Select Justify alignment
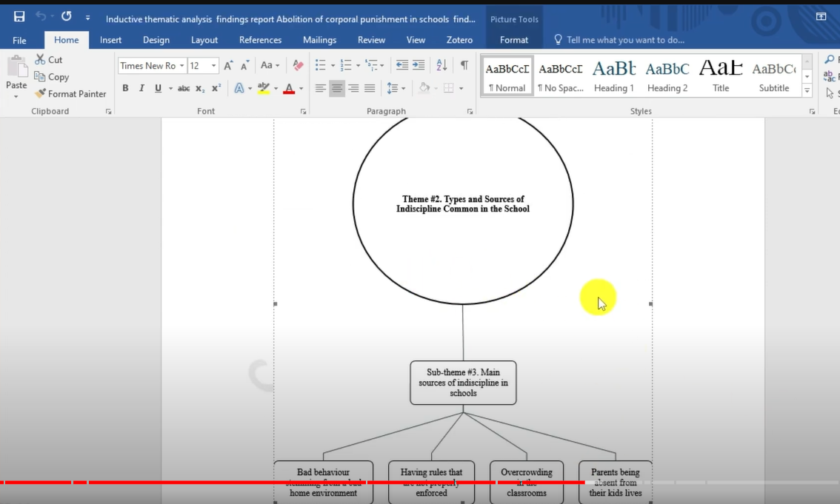This screenshot has height=504, width=840. click(370, 88)
